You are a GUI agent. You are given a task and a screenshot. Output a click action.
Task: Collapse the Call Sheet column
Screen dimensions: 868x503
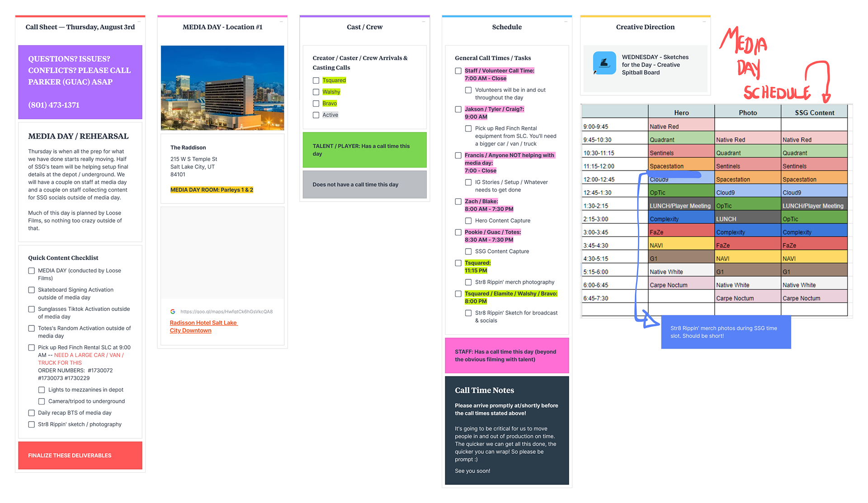139,22
